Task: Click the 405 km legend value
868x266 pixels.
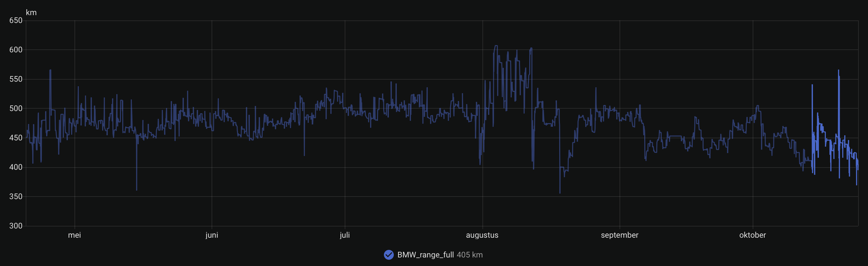Action: (x=470, y=255)
